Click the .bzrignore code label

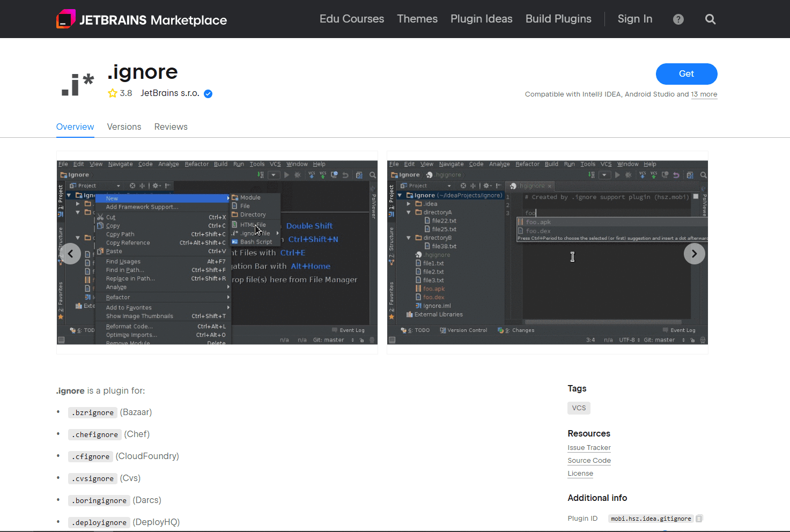click(x=93, y=412)
